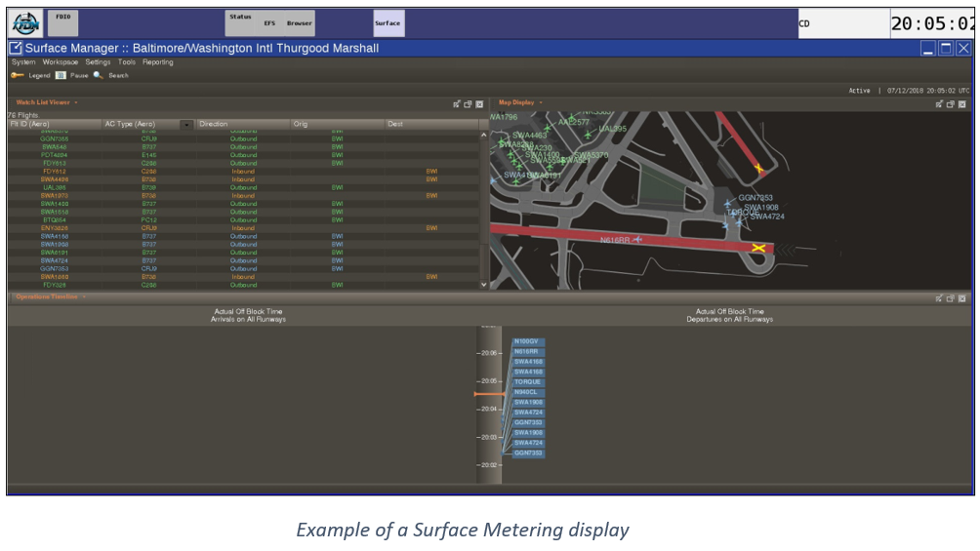Select ENY3826 row in watch list
Viewport: 980px width, 551px height.
coord(243,228)
